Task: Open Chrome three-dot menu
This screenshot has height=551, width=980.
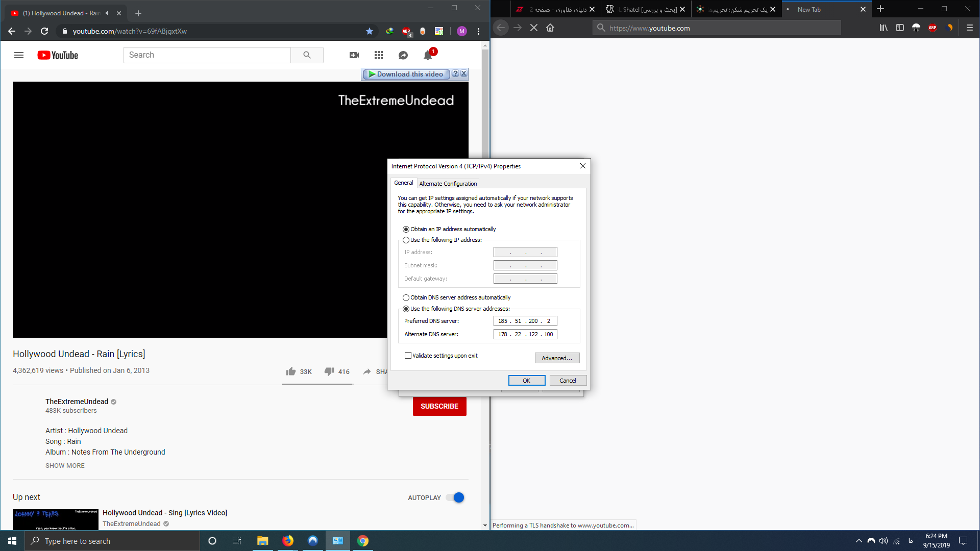Action: [x=478, y=31]
